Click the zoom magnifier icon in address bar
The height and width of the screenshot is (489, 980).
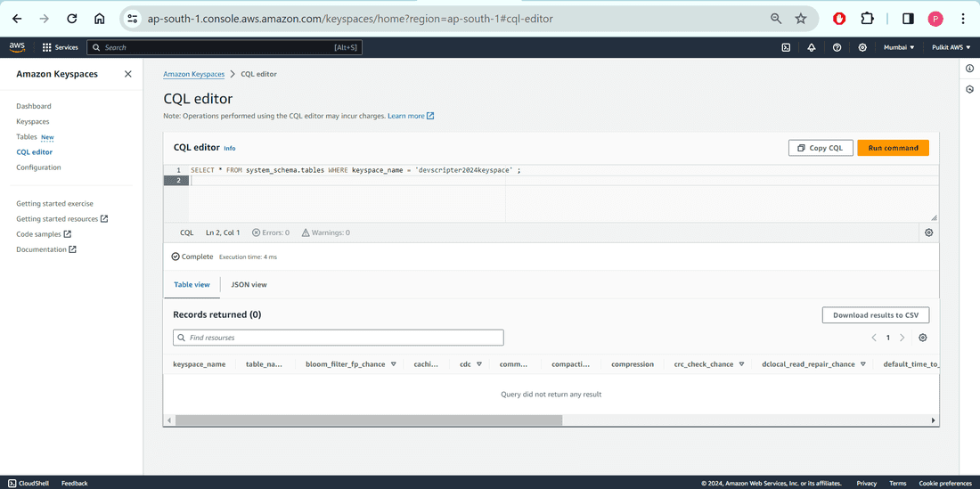[776, 19]
